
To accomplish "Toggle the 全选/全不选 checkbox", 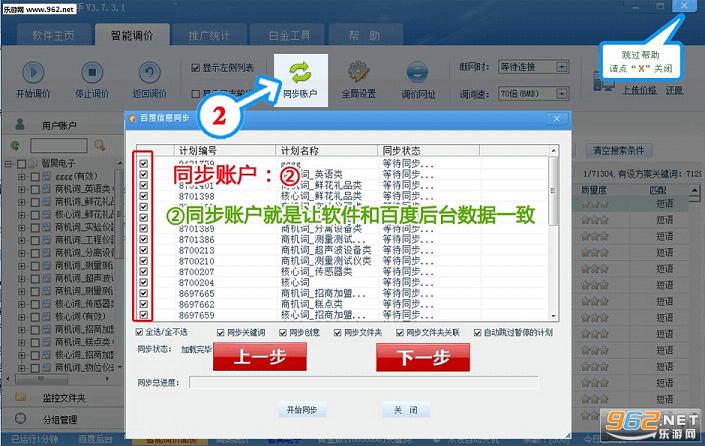I will 139,332.
